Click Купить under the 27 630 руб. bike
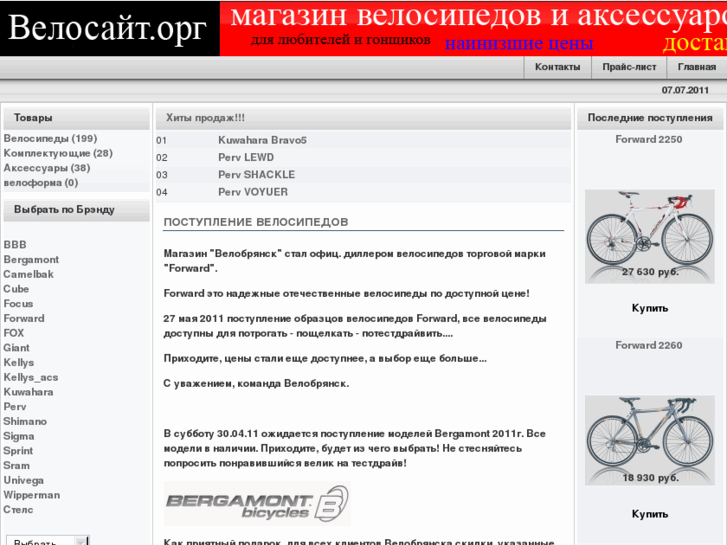Screen dimensions: 727x545 click(x=650, y=308)
